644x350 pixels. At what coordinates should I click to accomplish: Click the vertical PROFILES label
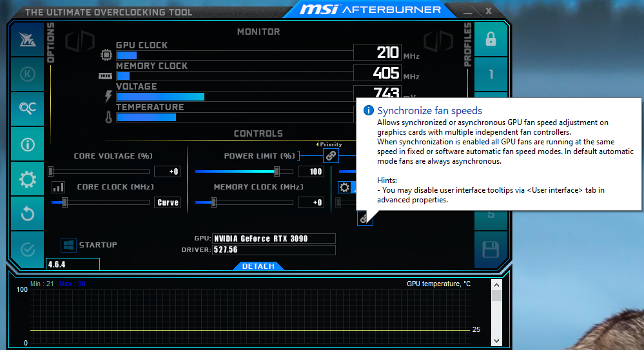tap(467, 44)
